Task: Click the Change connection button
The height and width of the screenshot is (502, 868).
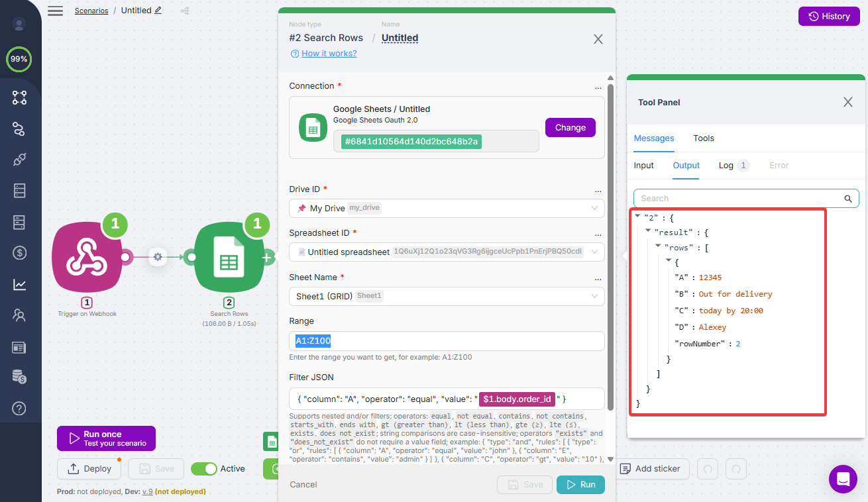Action: [570, 128]
